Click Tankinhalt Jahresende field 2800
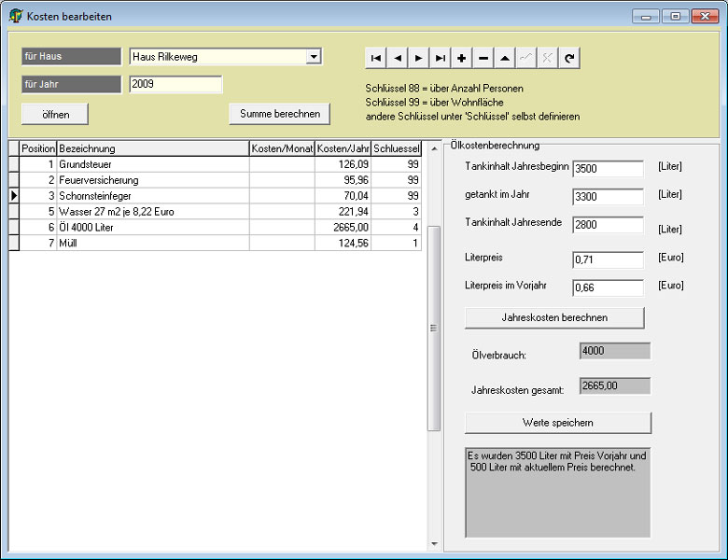 click(x=608, y=225)
